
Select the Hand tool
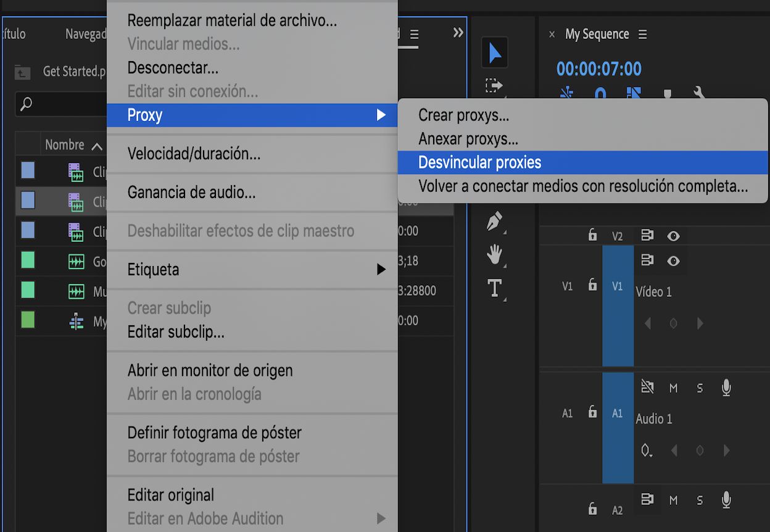coord(494,254)
